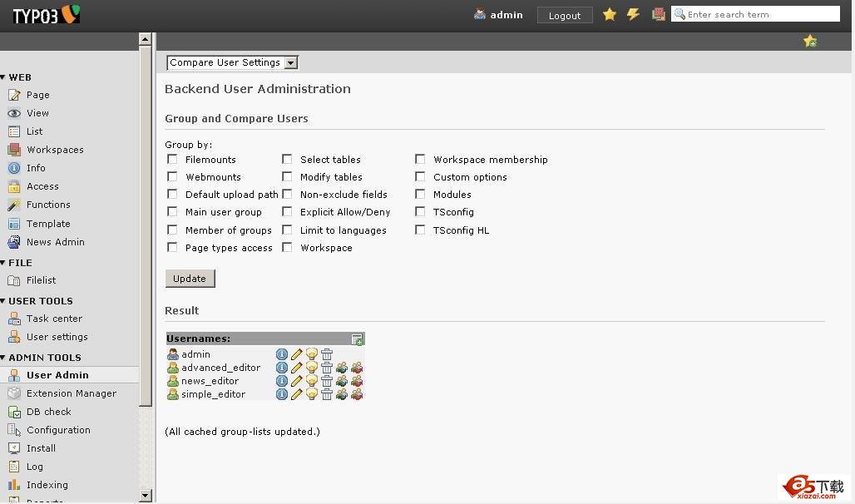
Task: Info icon for simple_editor row
Action: pos(281,394)
